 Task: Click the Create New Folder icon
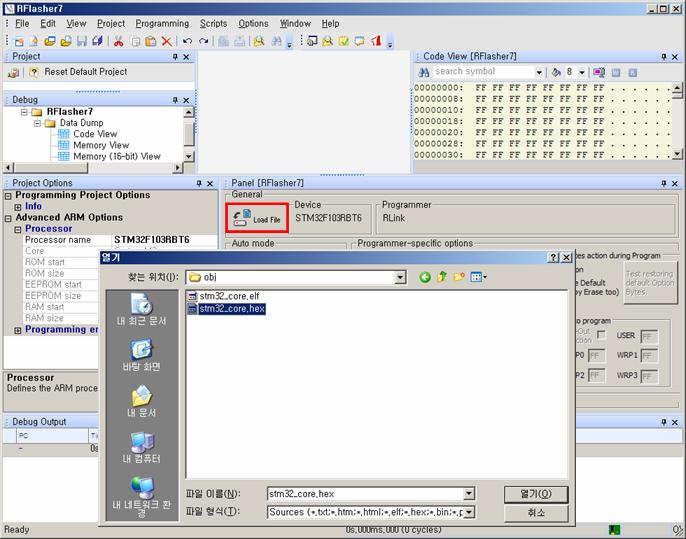459,277
